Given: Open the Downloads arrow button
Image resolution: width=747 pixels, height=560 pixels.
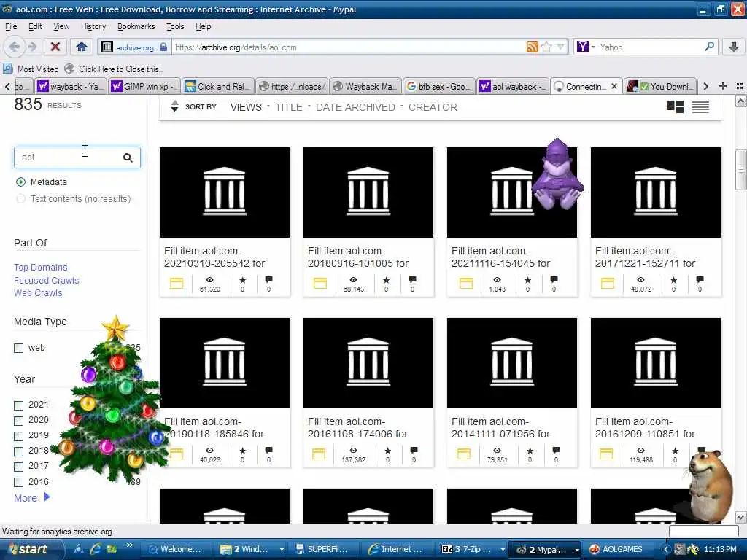Looking at the screenshot, I should click(734, 47).
